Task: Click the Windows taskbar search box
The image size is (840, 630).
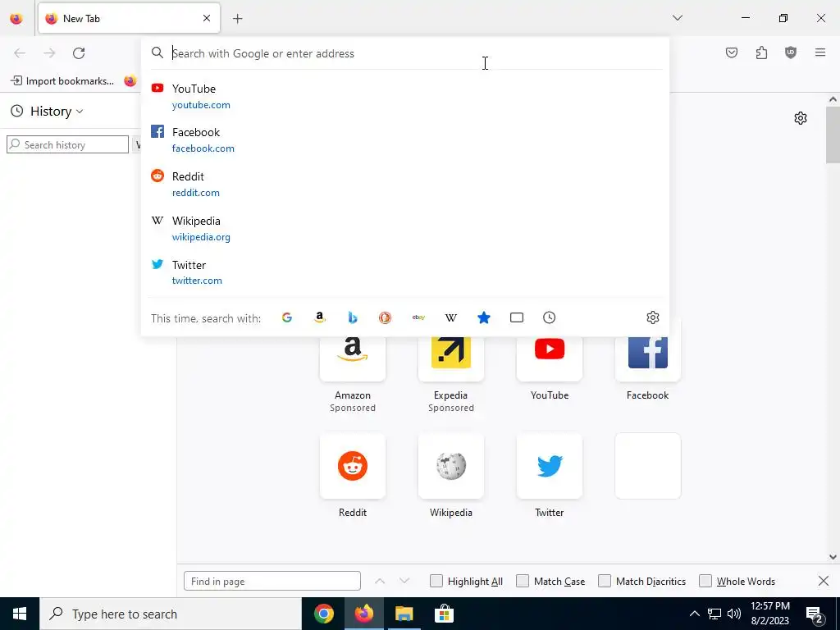Action: (171, 614)
